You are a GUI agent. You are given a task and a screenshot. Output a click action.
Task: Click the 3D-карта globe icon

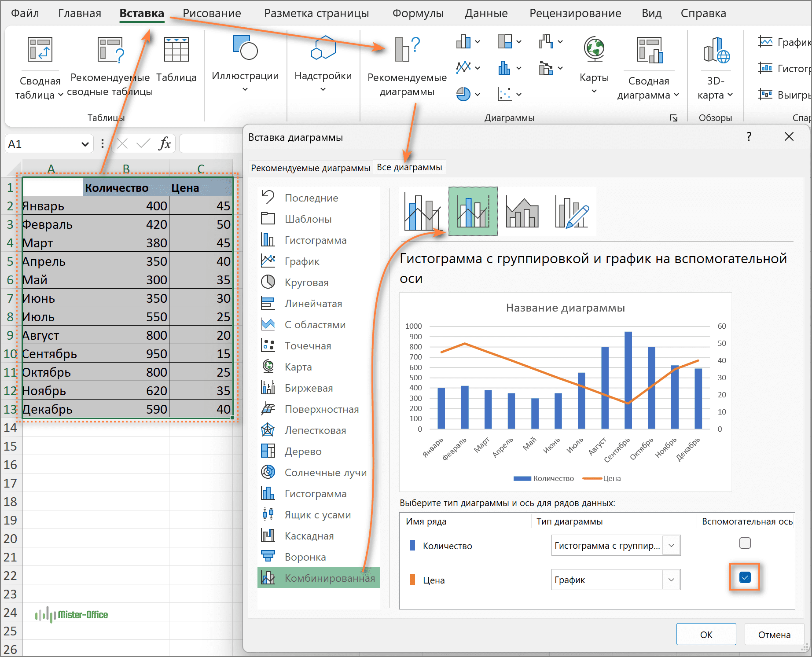tap(716, 50)
